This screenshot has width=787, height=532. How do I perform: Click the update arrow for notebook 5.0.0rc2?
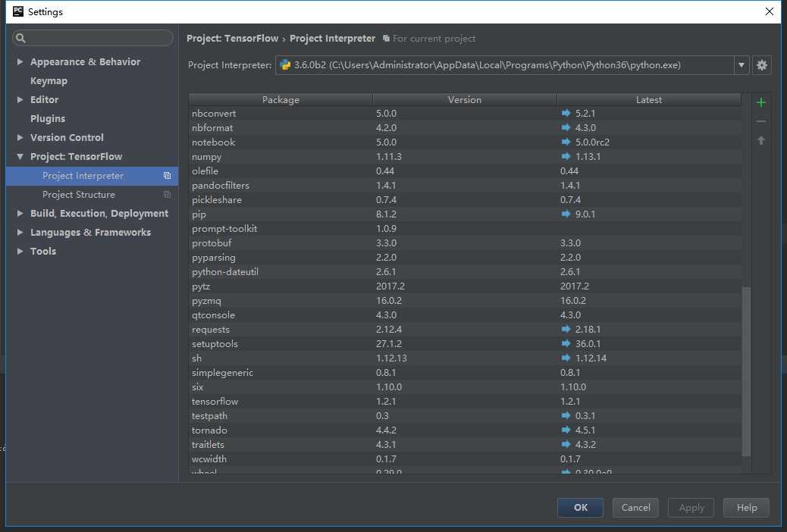tap(566, 142)
